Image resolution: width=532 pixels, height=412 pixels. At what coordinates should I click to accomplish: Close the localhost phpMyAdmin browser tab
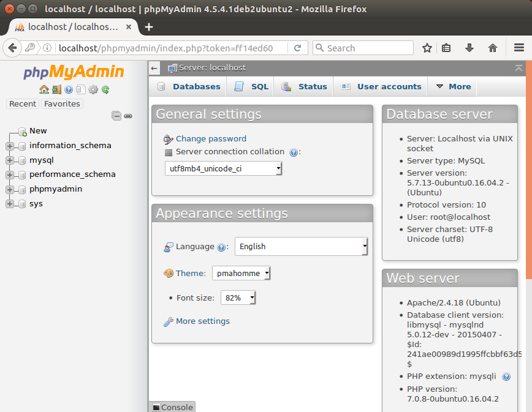(x=129, y=27)
